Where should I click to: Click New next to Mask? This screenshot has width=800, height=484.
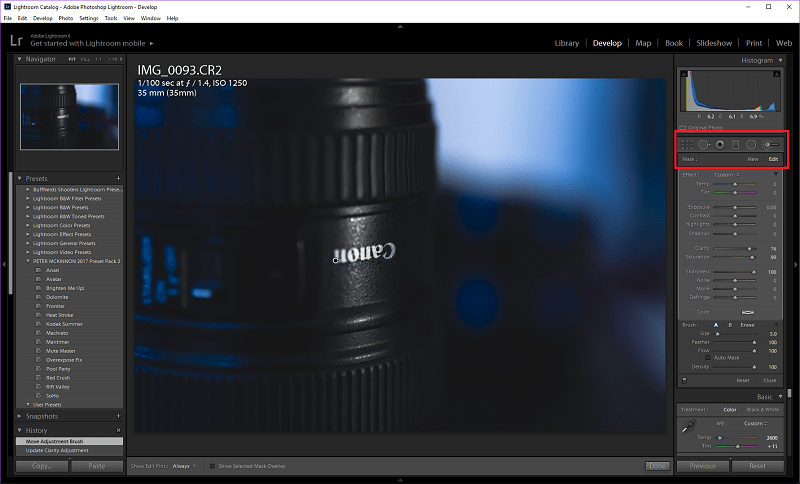(x=753, y=159)
